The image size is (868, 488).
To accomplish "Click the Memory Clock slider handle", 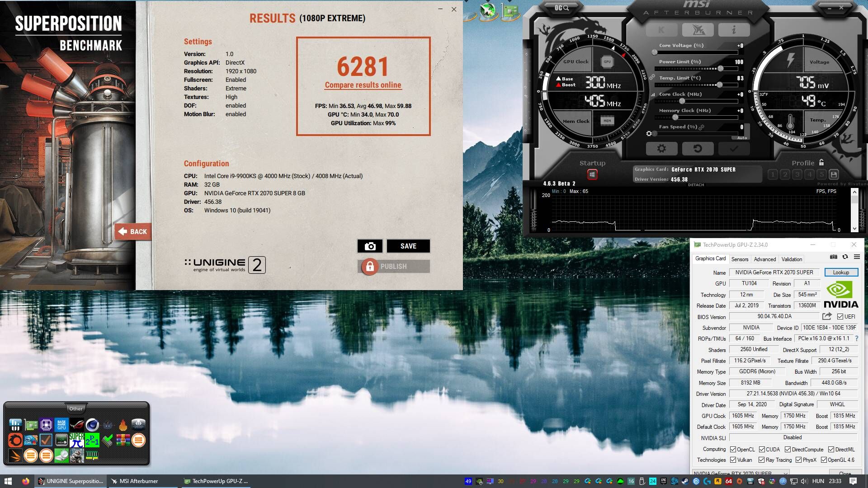I will [675, 117].
